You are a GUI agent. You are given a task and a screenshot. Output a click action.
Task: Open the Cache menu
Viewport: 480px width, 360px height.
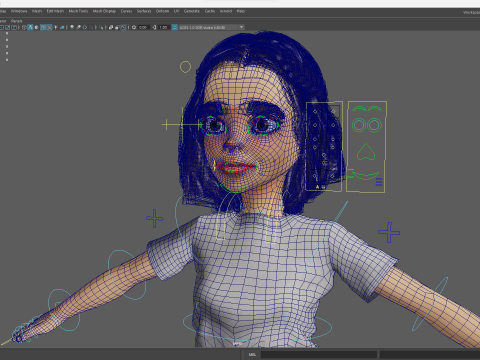click(210, 11)
